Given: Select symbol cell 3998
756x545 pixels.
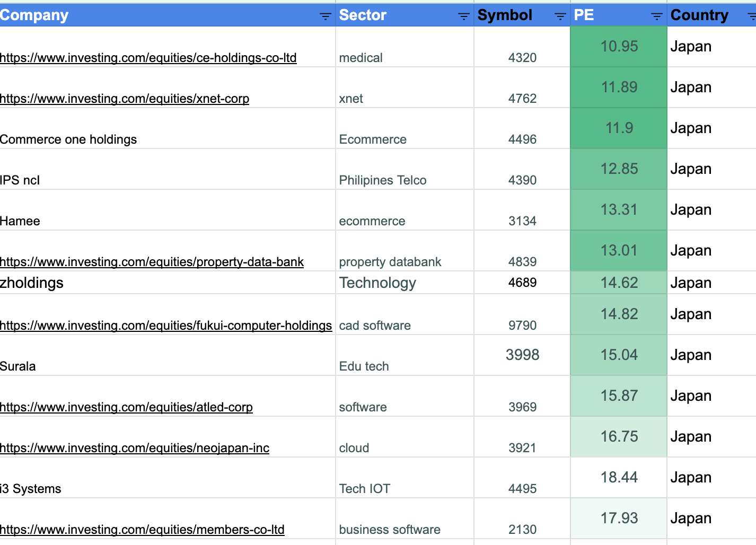Looking at the screenshot, I should click(x=522, y=355).
